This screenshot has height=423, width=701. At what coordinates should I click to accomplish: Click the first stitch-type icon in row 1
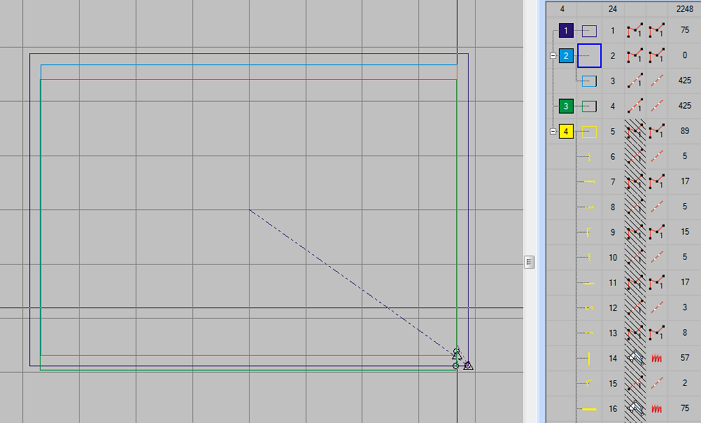tap(635, 30)
